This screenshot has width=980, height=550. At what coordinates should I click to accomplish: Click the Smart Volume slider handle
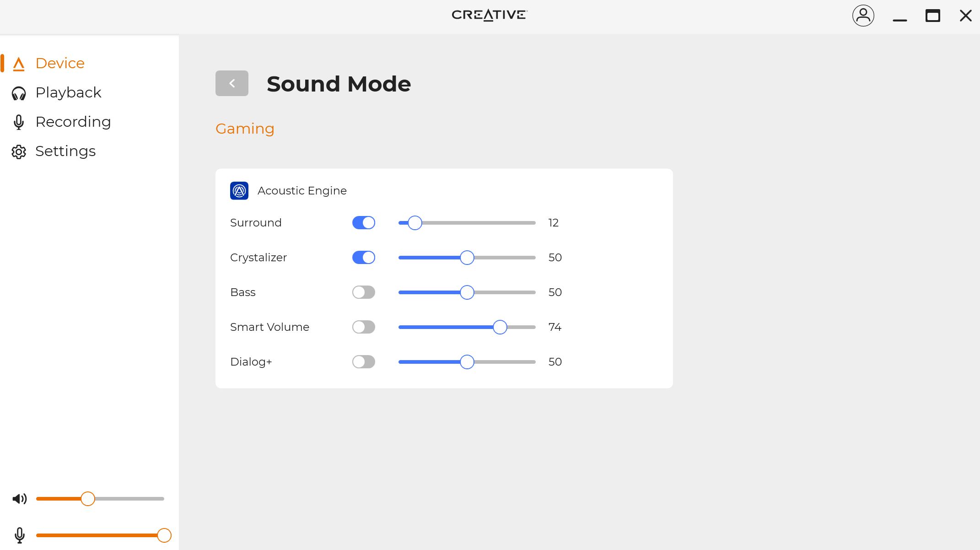500,327
